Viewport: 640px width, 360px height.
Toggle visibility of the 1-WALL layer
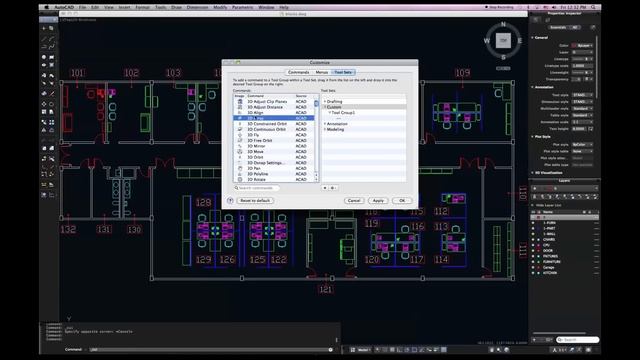533,234
